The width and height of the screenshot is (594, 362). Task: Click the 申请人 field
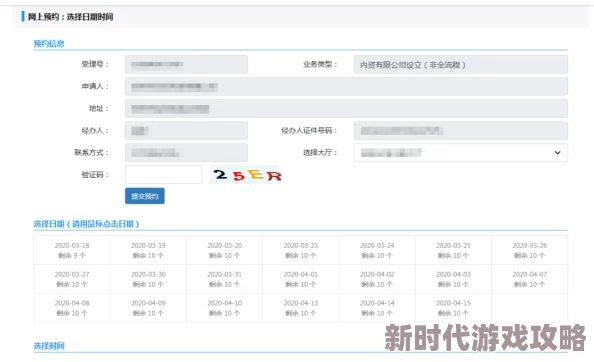coord(346,86)
